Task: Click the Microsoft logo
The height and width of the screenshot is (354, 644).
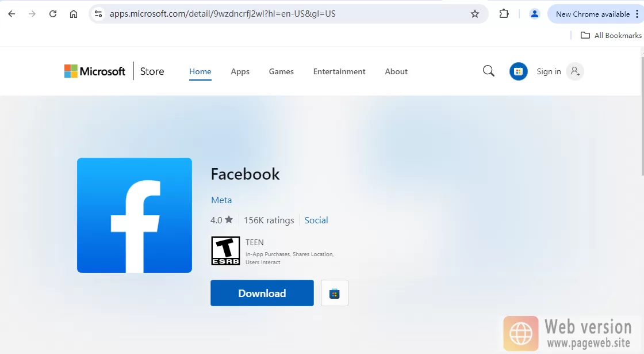Action: [x=95, y=71]
